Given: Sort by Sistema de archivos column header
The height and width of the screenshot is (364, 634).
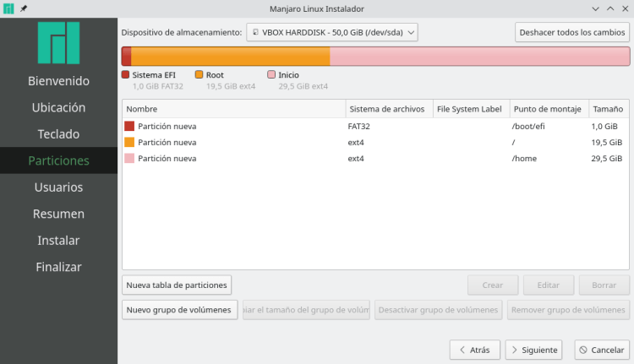Looking at the screenshot, I should [x=389, y=109].
